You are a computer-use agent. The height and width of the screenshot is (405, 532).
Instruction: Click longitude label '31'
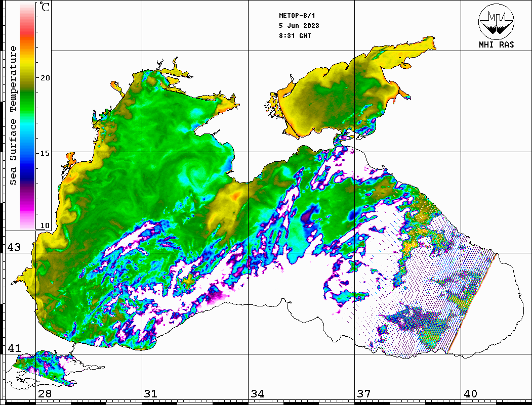[151, 394]
